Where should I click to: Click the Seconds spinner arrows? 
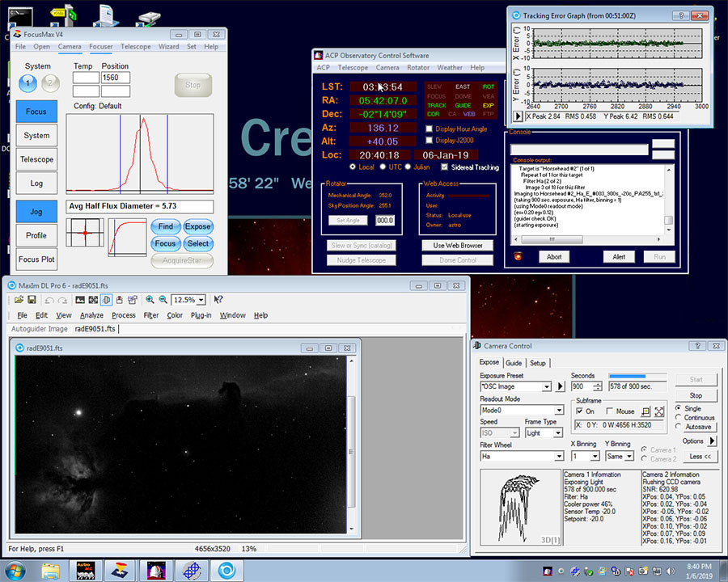point(598,386)
